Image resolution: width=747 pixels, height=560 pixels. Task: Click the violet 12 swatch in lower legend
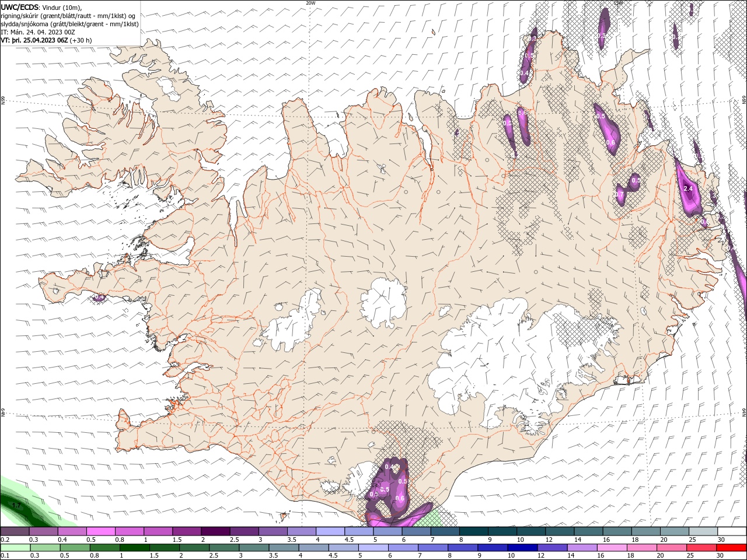[553, 548]
